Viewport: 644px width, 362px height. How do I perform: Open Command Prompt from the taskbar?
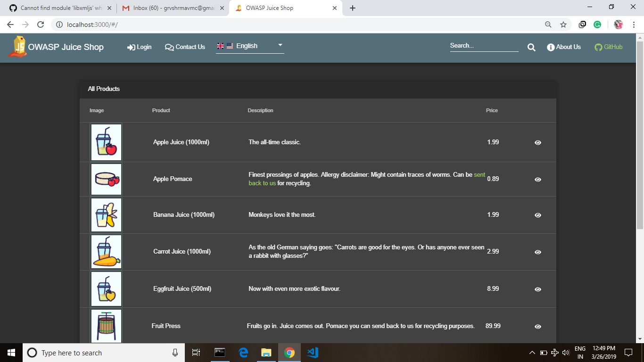(220, 353)
